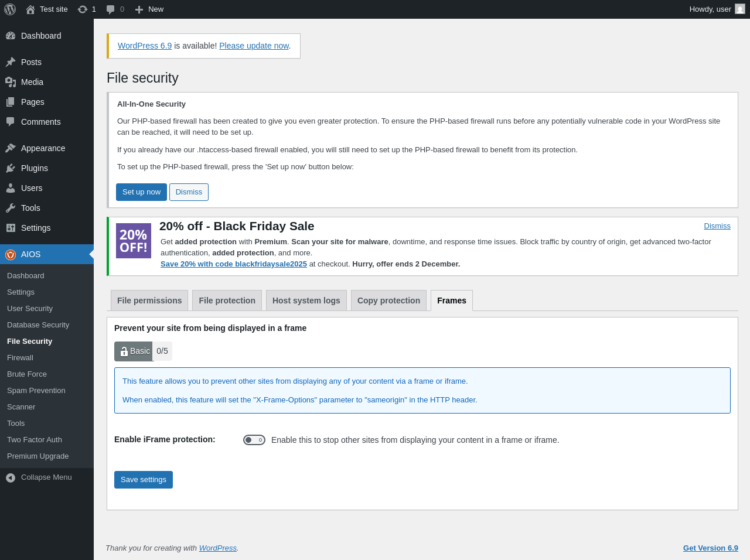This screenshot has height=560, width=750.
Task: Click the Pages icon in sidebar
Action: point(11,102)
